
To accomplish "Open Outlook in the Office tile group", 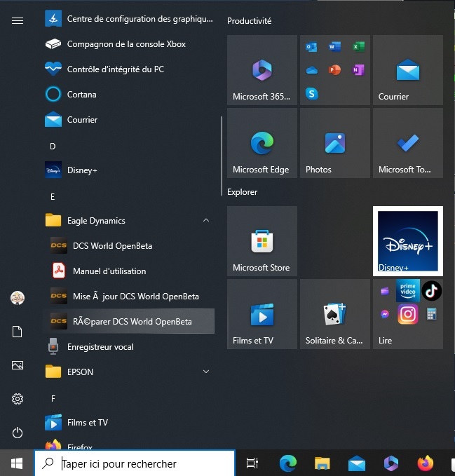I will click(x=311, y=47).
